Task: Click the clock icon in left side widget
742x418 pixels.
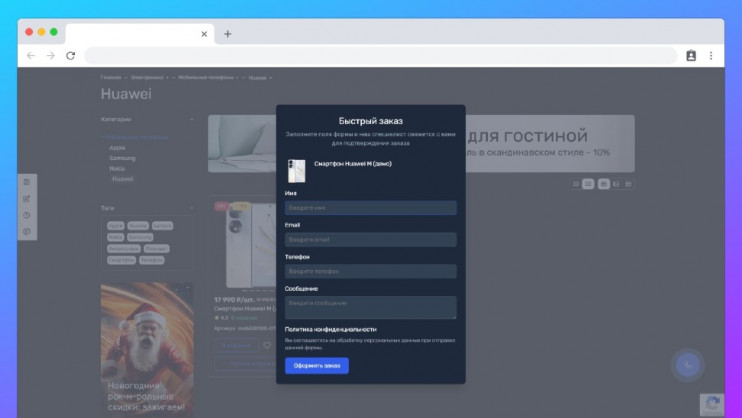Action: [x=26, y=215]
